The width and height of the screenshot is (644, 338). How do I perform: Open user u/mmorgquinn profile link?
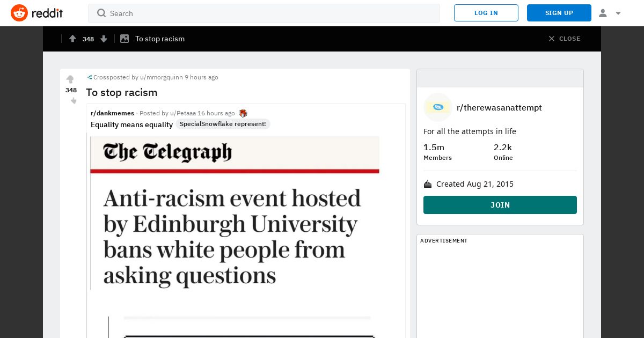tap(162, 77)
